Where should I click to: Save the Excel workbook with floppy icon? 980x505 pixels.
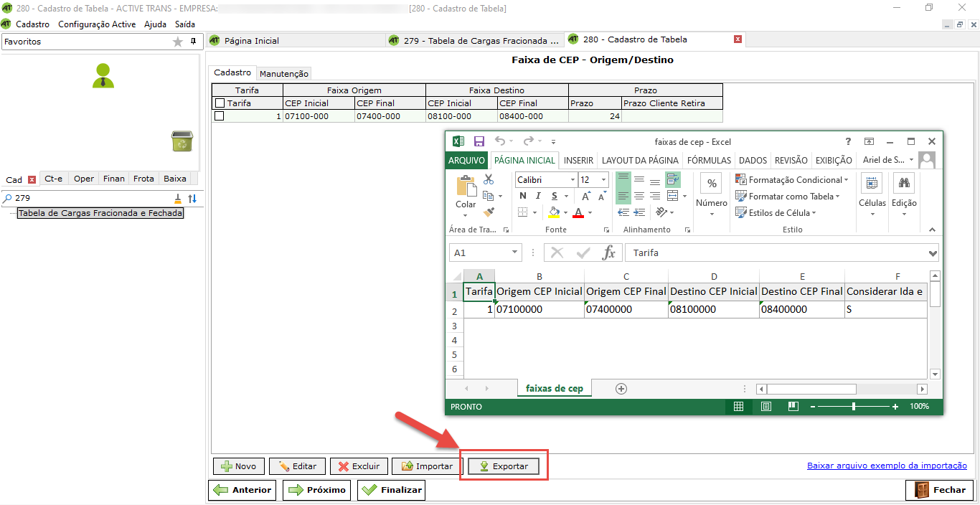479,141
